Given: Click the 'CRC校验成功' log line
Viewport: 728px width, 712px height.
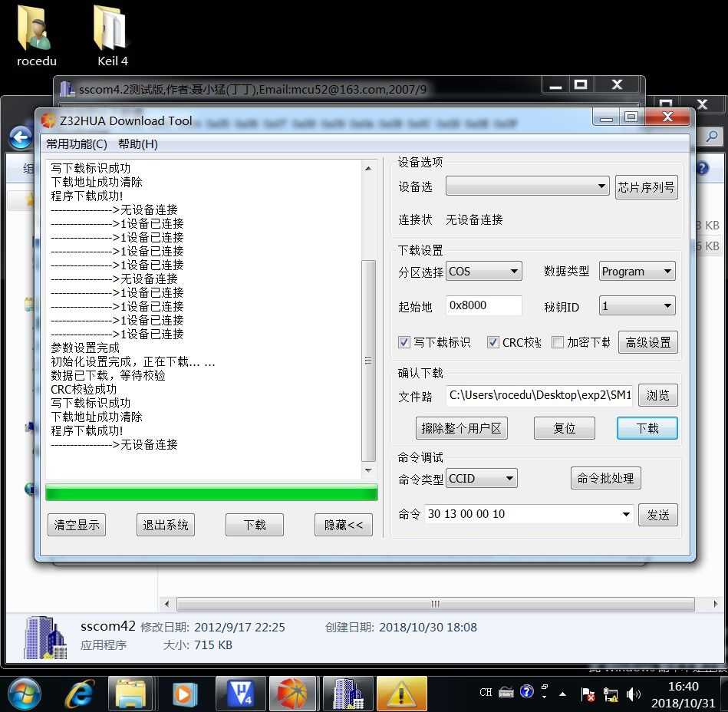Looking at the screenshot, I should click(84, 389).
